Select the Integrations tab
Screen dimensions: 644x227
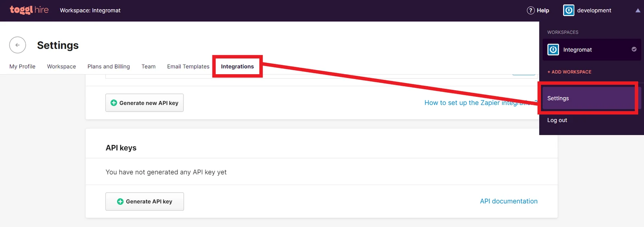(x=237, y=67)
